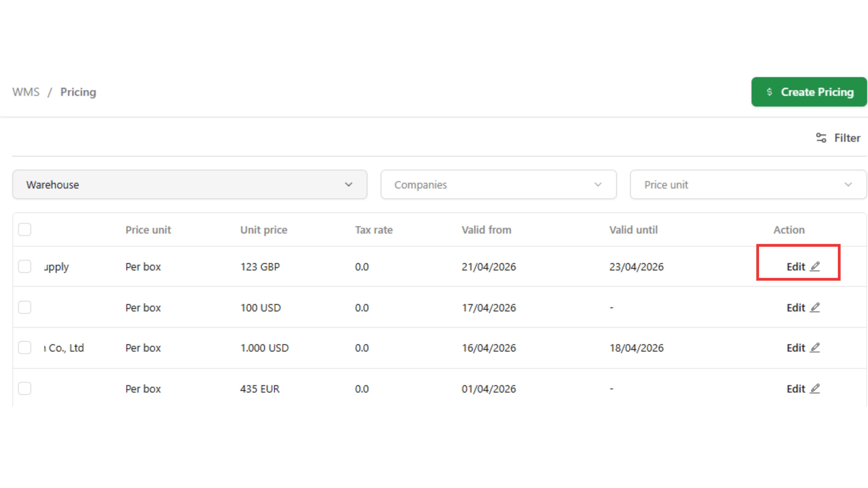
Task: Check the row priced 123 GBP
Action: (25, 266)
